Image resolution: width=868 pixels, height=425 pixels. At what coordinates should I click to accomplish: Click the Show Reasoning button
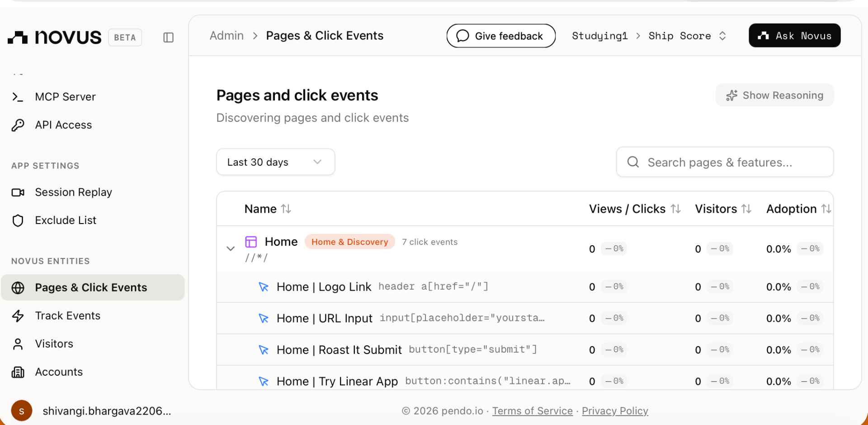(x=774, y=96)
